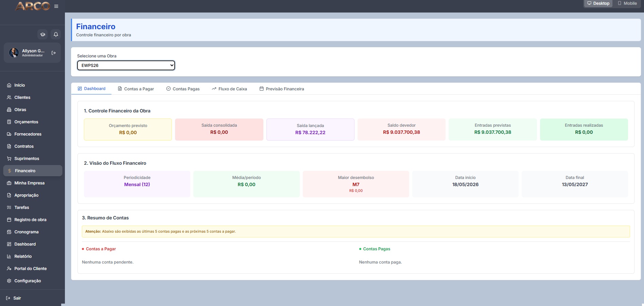This screenshot has height=306, width=644.
Task: Click the Data final 13/05/2027 value
Action: click(575, 185)
